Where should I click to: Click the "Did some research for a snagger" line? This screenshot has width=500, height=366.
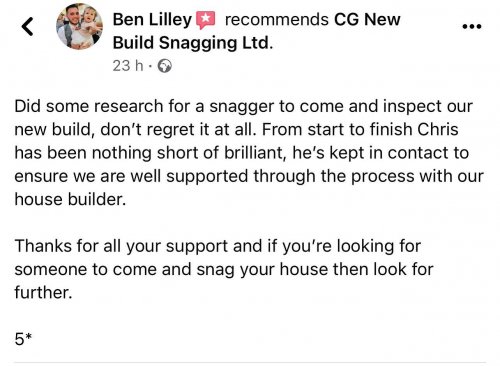[x=243, y=106]
